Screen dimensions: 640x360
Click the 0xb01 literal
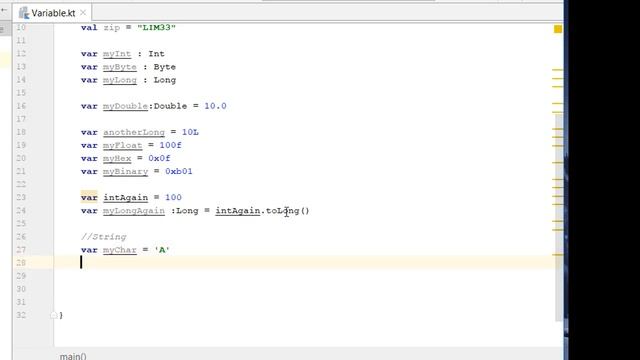click(x=179, y=171)
